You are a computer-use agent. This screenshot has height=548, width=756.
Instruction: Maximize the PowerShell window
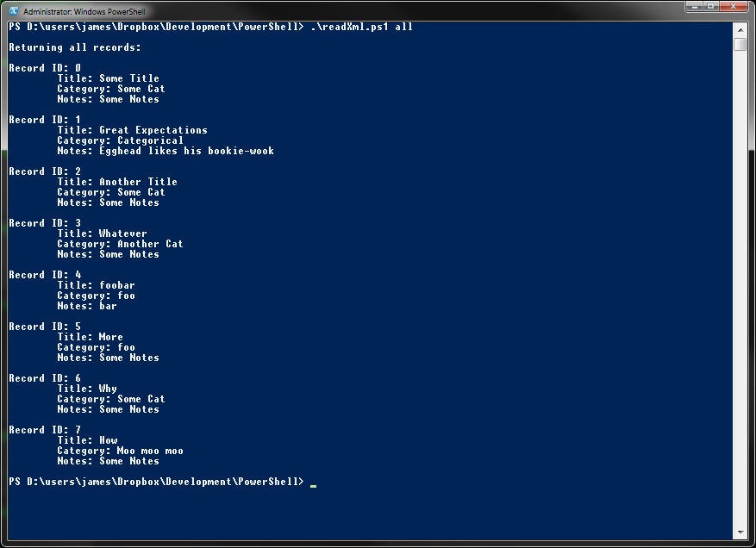[710, 6]
